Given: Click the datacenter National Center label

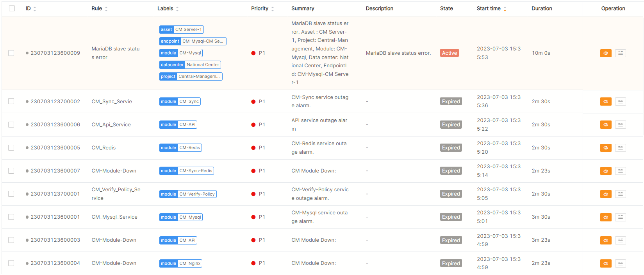Looking at the screenshot, I should pyautogui.click(x=190, y=65).
